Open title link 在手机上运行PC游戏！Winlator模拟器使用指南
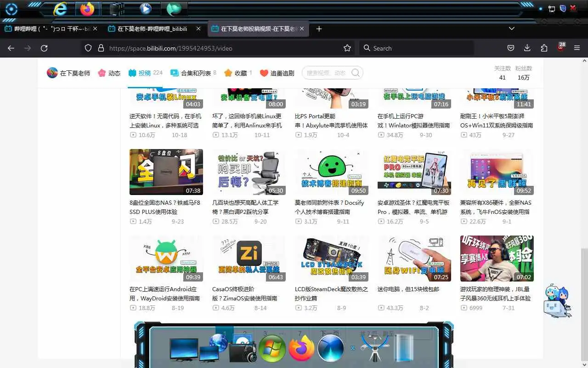Screen dimensions: 588x368 click(414, 121)
